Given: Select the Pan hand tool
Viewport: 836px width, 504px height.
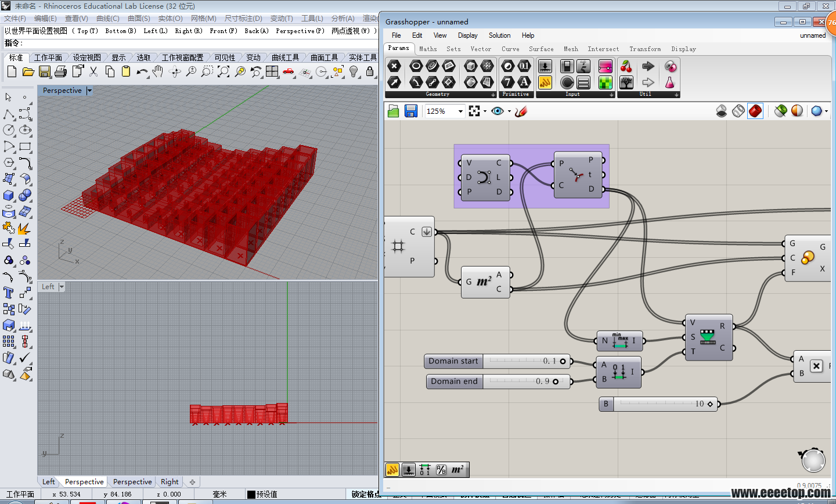Looking at the screenshot, I should click(158, 71).
